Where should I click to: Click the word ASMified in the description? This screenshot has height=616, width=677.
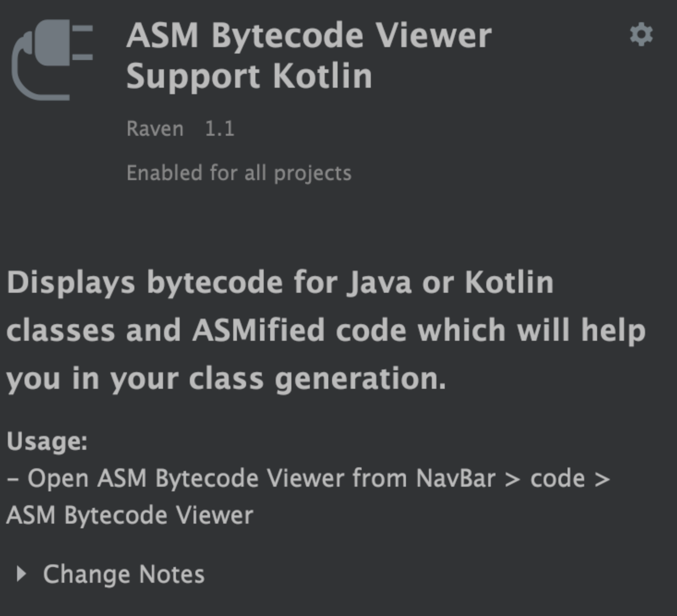tap(259, 331)
